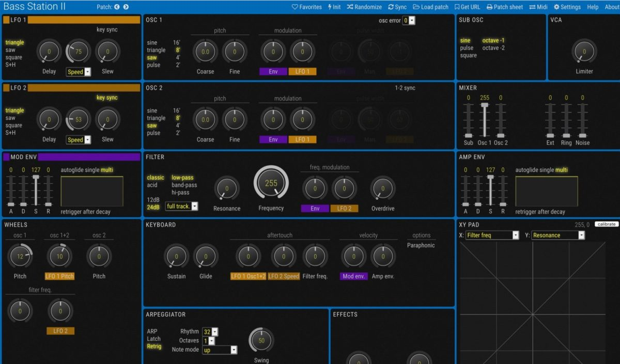Toggle LFO 2 key sync
This screenshot has width=620, height=364.
point(107,98)
